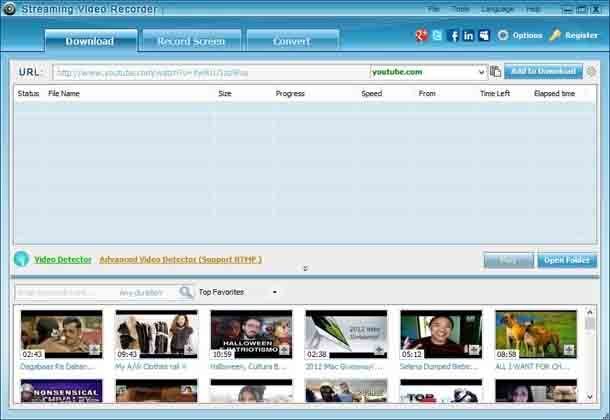The width and height of the screenshot is (610, 420).
Task: Paste URL using the clipboard icon
Action: 495,72
